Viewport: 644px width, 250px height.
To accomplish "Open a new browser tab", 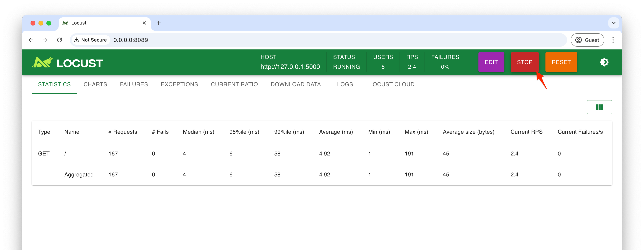I will (x=158, y=23).
